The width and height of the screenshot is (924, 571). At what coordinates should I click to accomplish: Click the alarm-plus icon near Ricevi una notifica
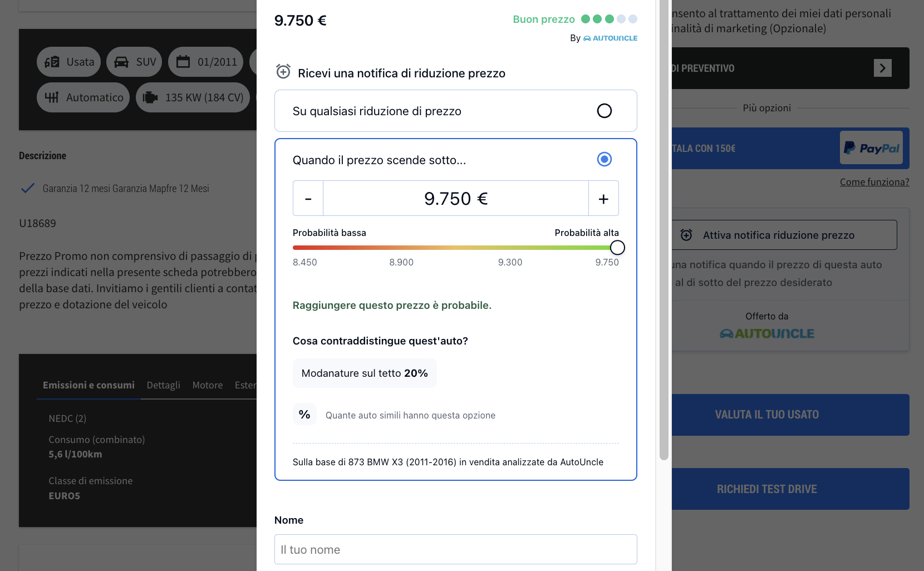(x=283, y=72)
